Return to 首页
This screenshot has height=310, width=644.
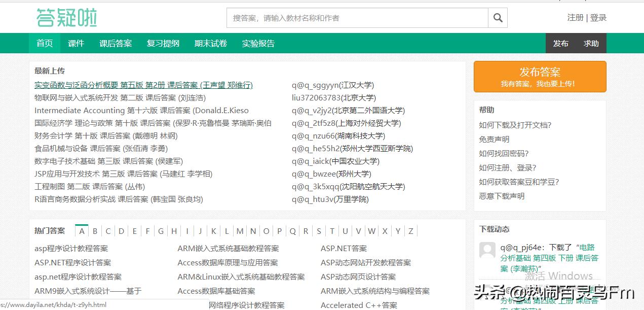coord(44,43)
